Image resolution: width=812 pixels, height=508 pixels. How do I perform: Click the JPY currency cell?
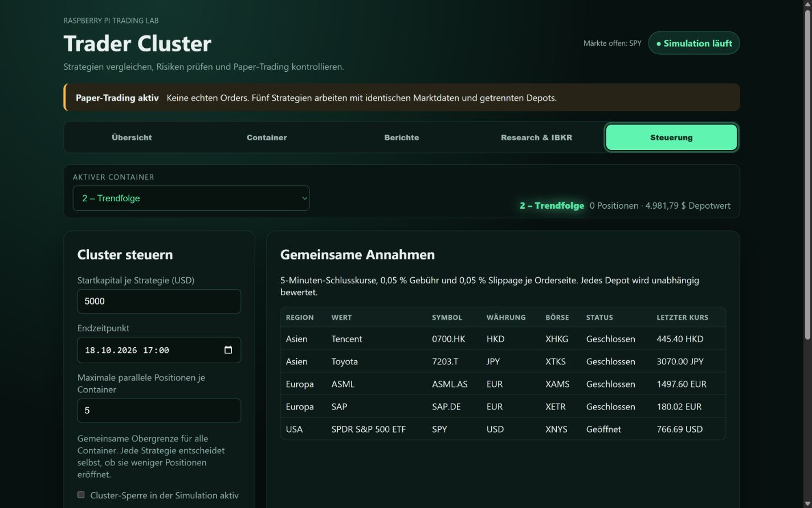click(494, 361)
